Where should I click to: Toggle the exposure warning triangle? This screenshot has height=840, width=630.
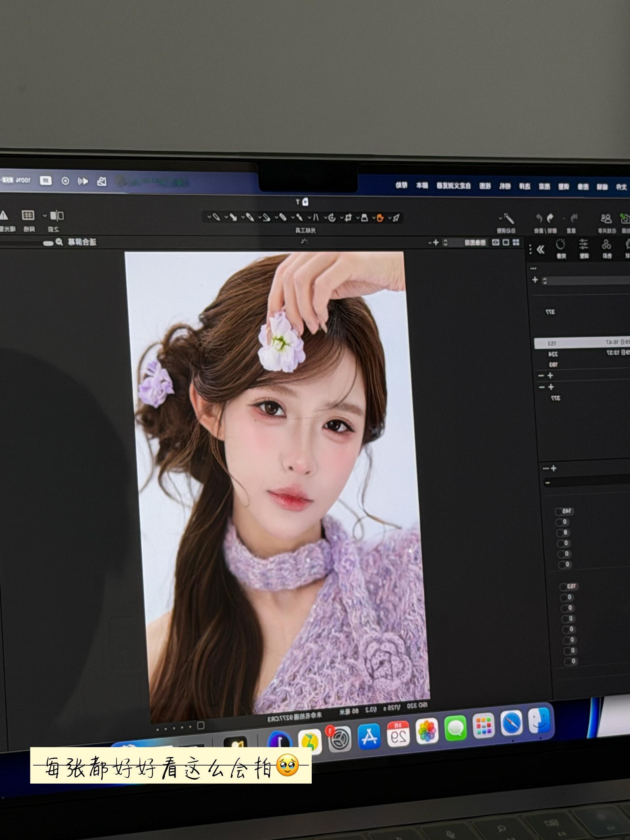point(3,216)
